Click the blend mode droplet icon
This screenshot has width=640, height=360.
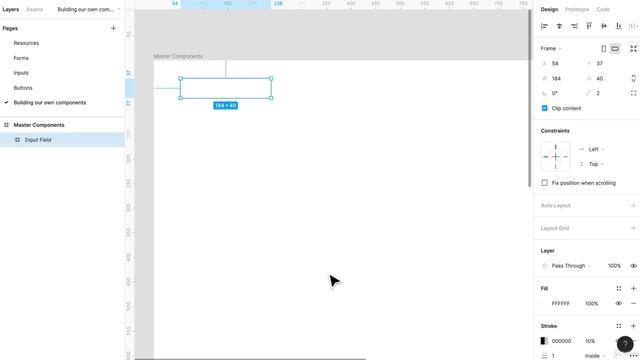point(544,266)
